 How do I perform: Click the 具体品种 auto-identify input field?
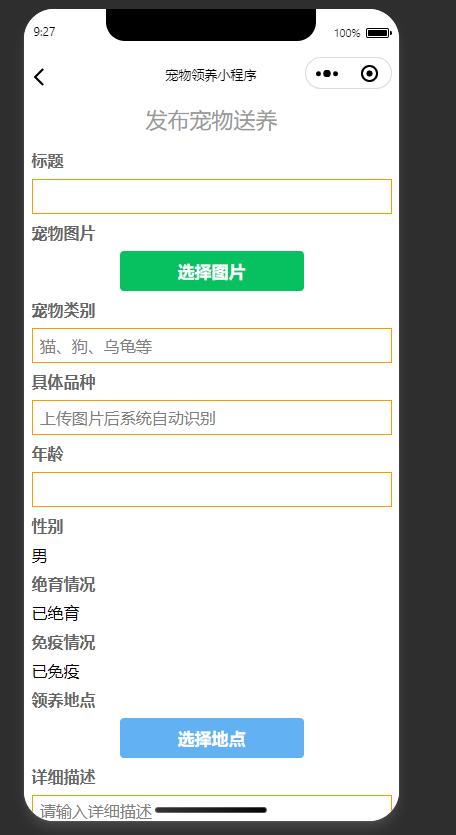(212, 418)
